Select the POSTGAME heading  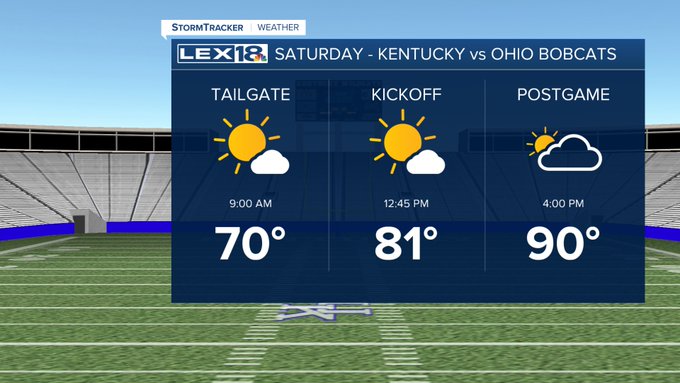click(563, 95)
